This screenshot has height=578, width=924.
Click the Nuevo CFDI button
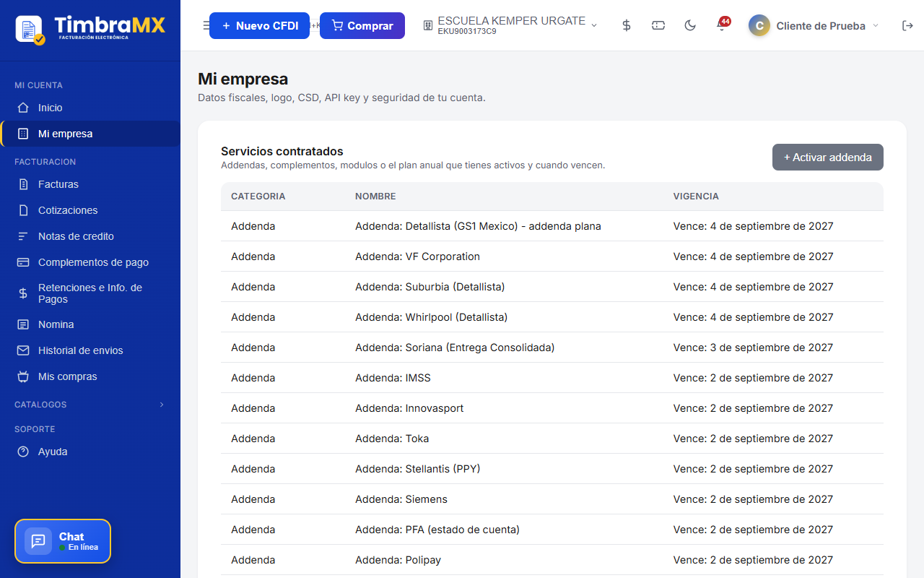point(259,25)
